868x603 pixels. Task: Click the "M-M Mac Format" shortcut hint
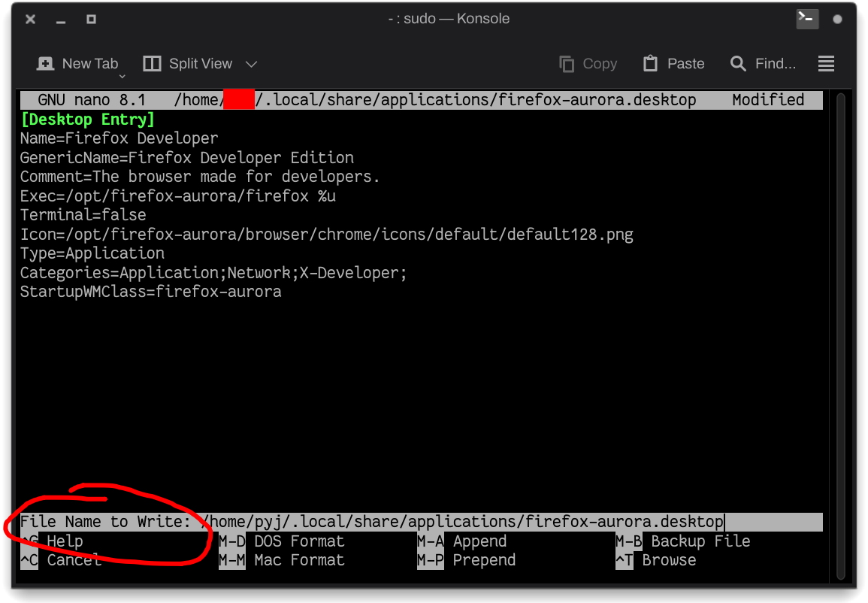click(x=281, y=560)
